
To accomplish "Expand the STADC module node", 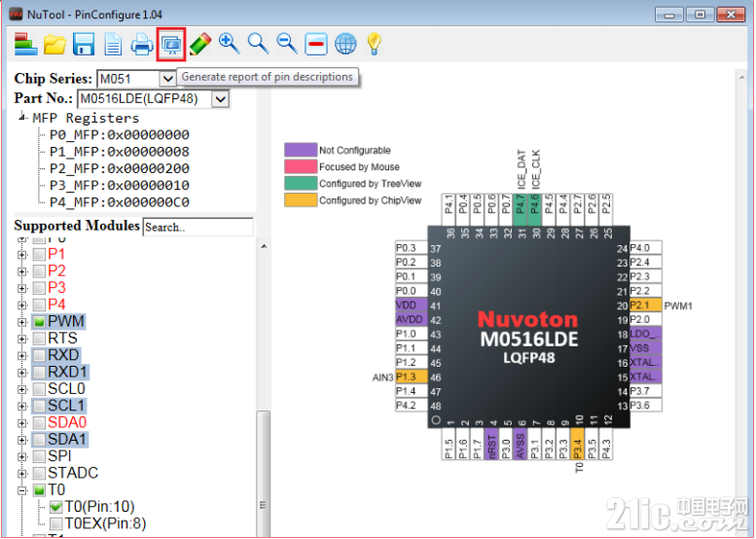I will pos(22,474).
